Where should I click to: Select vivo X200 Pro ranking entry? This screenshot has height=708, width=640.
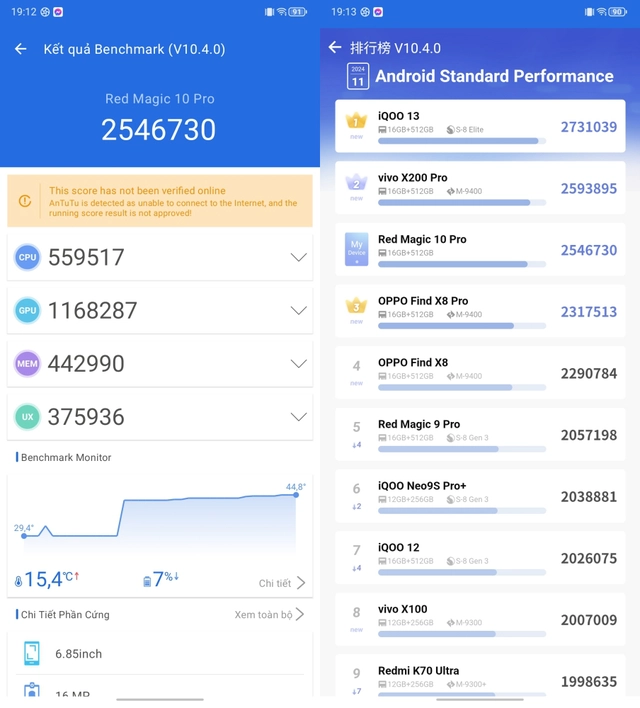(x=480, y=188)
